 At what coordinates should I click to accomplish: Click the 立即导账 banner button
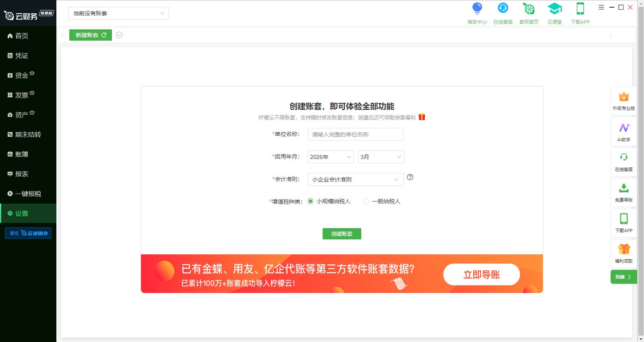481,274
